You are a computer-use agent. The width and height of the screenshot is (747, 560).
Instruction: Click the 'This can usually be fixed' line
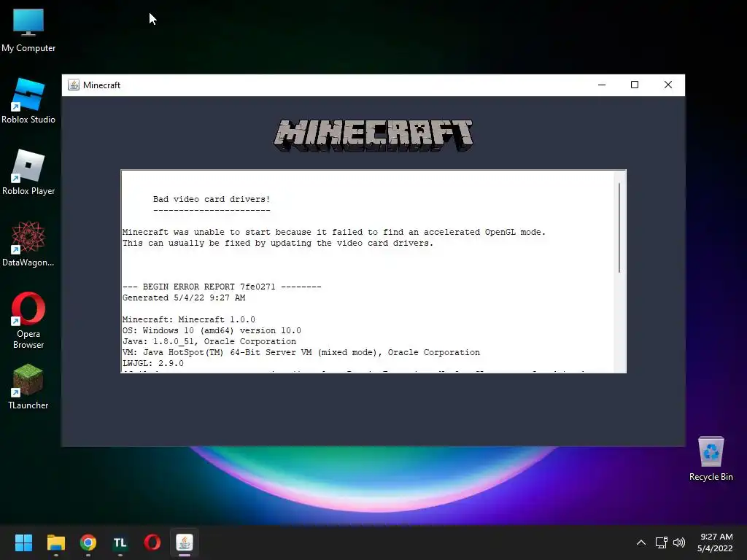click(278, 243)
